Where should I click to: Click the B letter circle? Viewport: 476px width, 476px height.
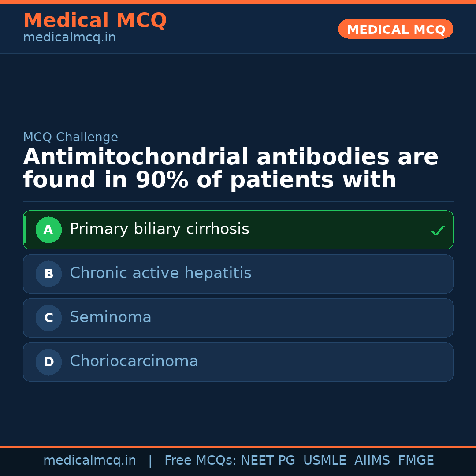48,274
